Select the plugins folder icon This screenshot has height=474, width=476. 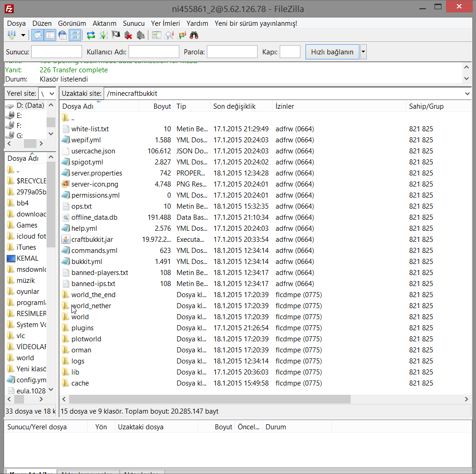click(x=65, y=328)
